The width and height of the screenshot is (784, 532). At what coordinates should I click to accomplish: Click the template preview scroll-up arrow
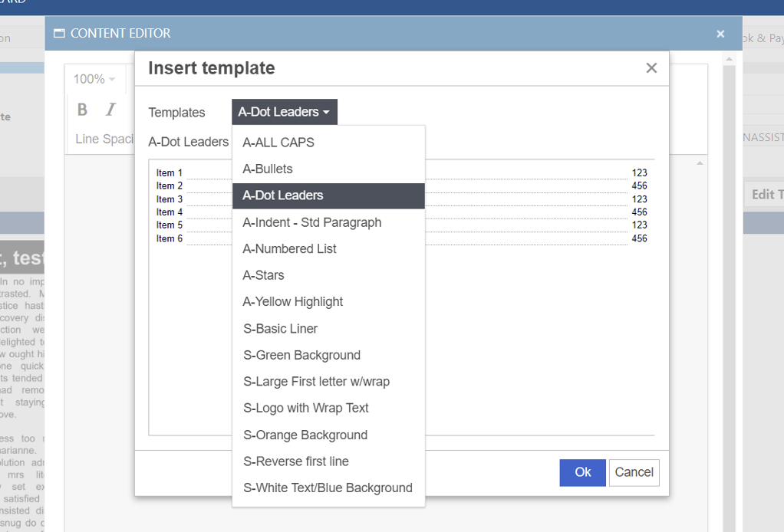point(700,163)
